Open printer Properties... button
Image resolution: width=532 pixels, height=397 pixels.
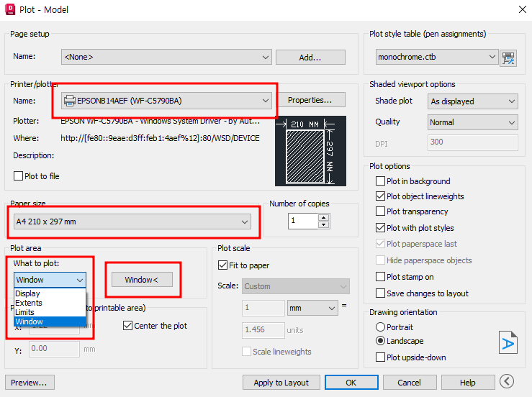click(x=310, y=100)
